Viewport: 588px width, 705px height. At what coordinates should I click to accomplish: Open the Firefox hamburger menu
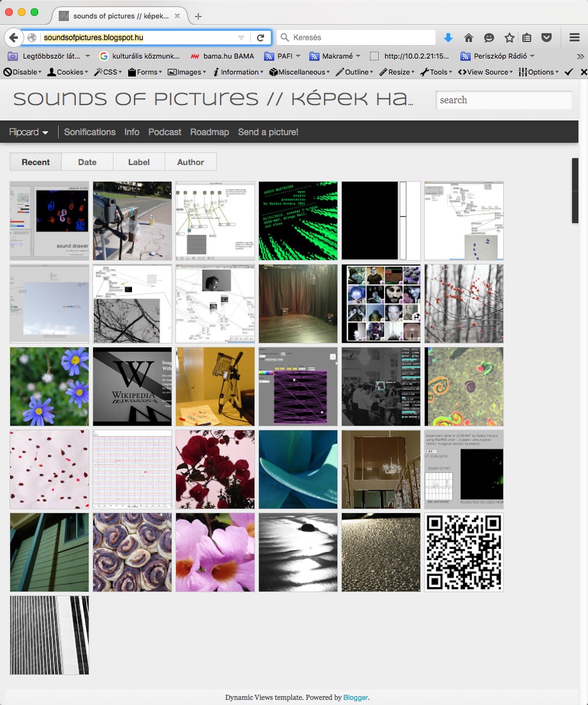(574, 38)
